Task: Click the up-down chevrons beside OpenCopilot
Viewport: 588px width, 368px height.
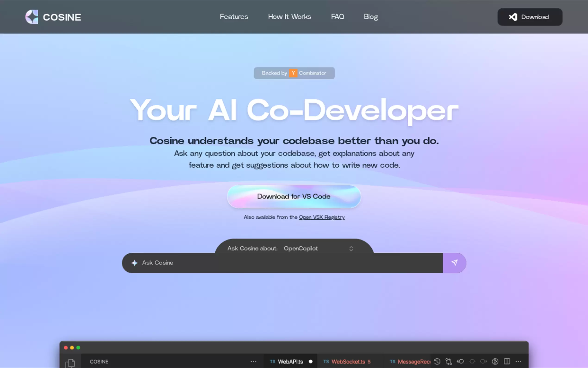Action: (351, 248)
